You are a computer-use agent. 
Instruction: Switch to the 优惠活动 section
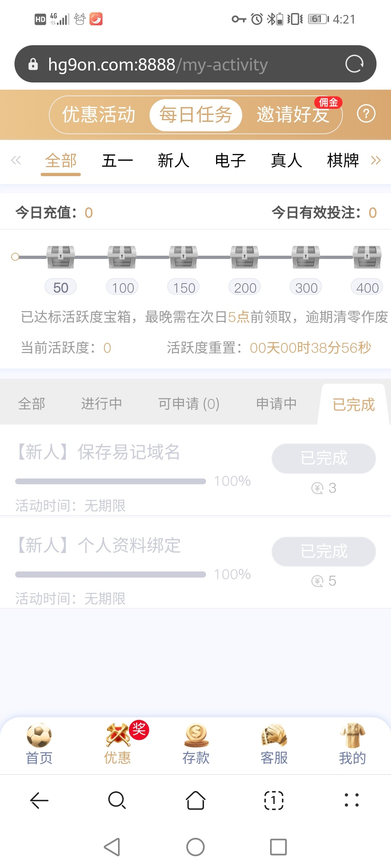[x=98, y=115]
